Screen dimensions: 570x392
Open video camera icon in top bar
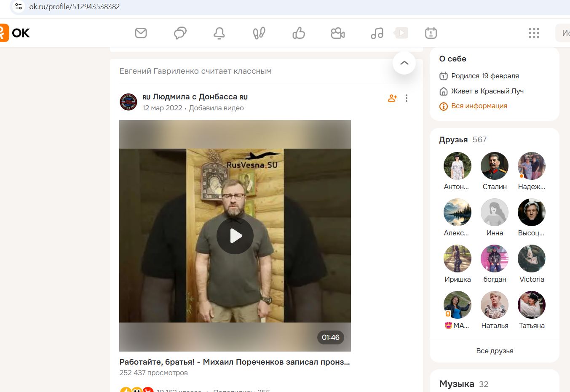(338, 33)
